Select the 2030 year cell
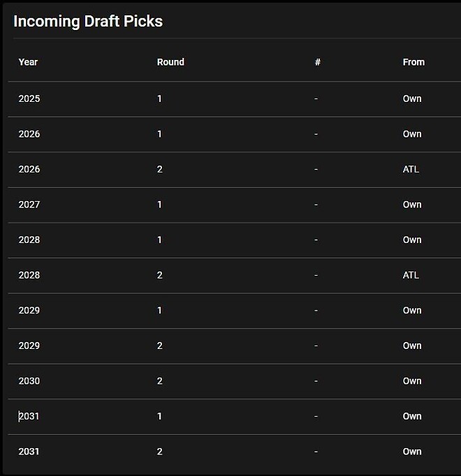The image size is (461, 476). click(x=29, y=381)
